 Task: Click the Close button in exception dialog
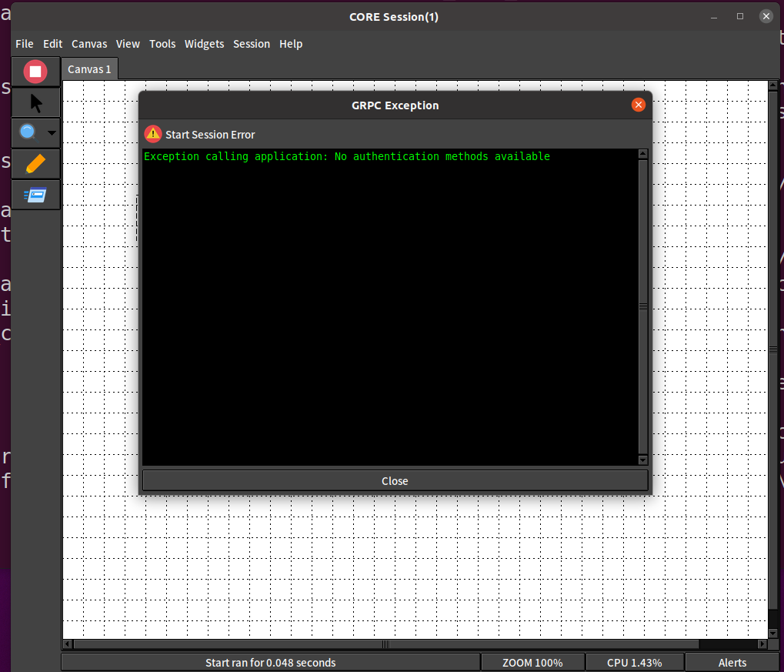click(x=395, y=481)
